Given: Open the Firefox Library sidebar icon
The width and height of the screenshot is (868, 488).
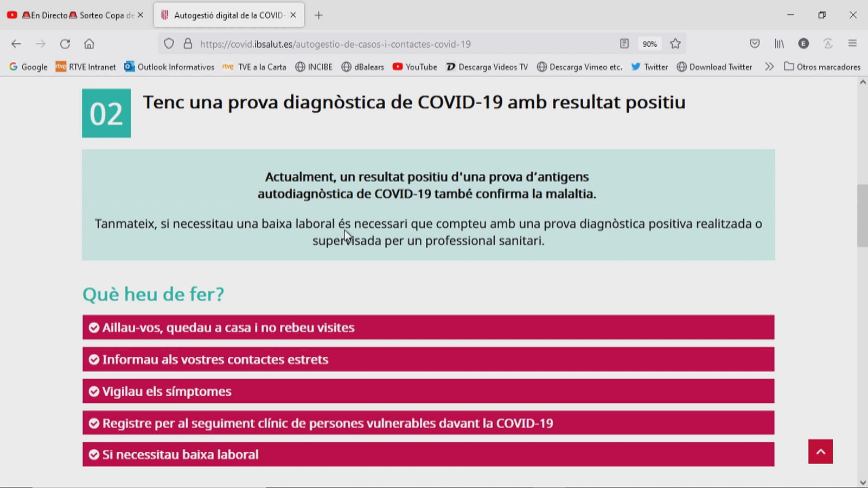Looking at the screenshot, I should point(779,44).
